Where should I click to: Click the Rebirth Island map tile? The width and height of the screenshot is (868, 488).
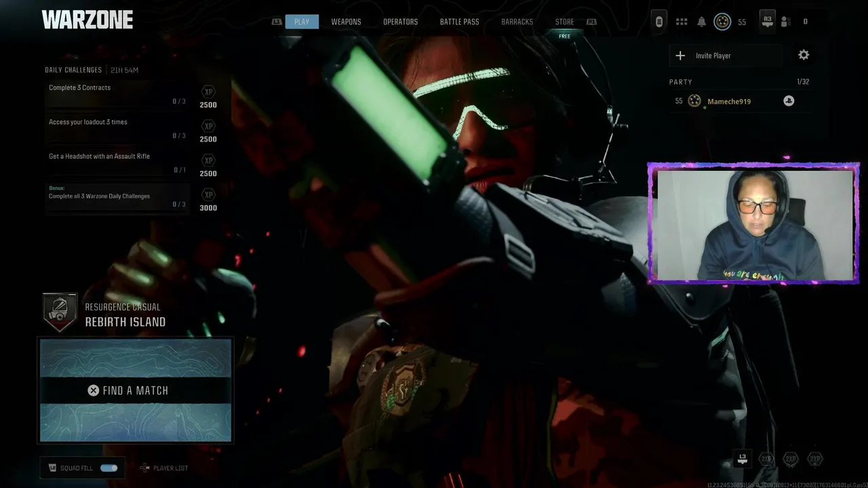click(x=136, y=390)
